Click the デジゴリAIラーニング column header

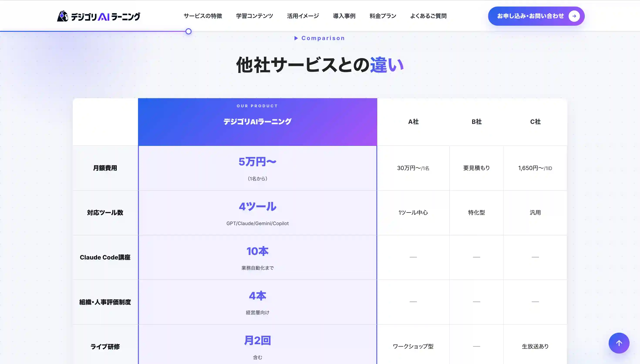pos(257,122)
